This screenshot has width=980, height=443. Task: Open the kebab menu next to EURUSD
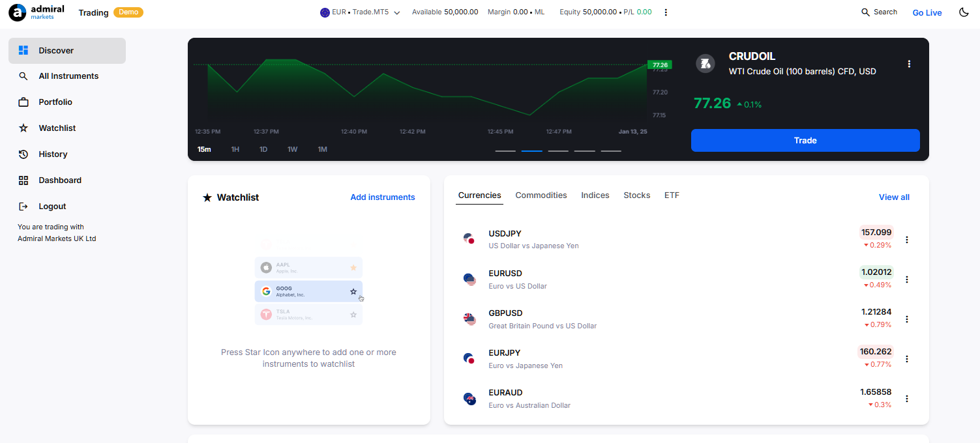click(x=907, y=279)
